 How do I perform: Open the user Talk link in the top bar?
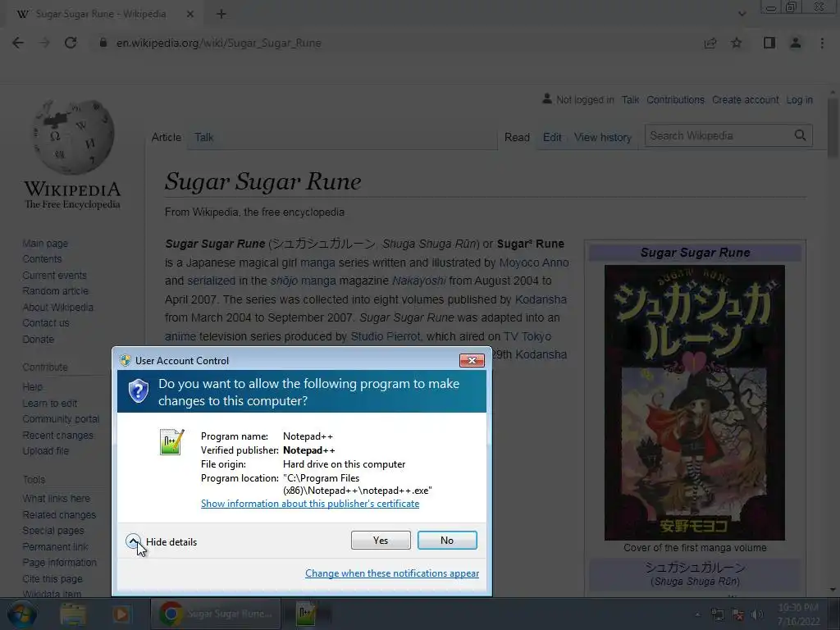click(x=630, y=99)
